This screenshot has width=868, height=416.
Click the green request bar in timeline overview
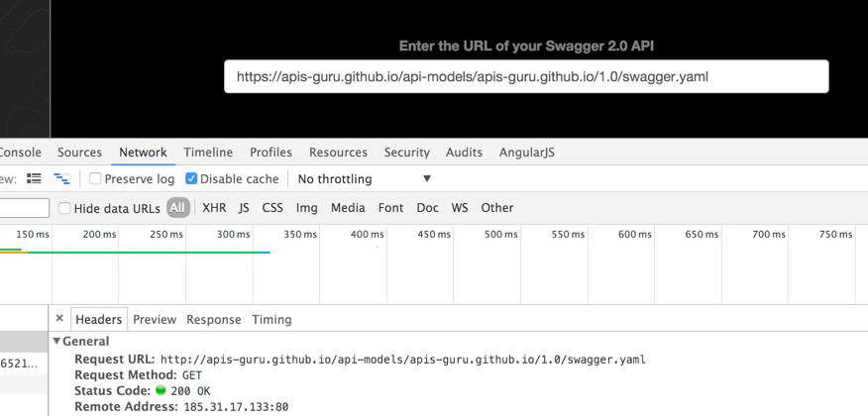(x=144, y=253)
